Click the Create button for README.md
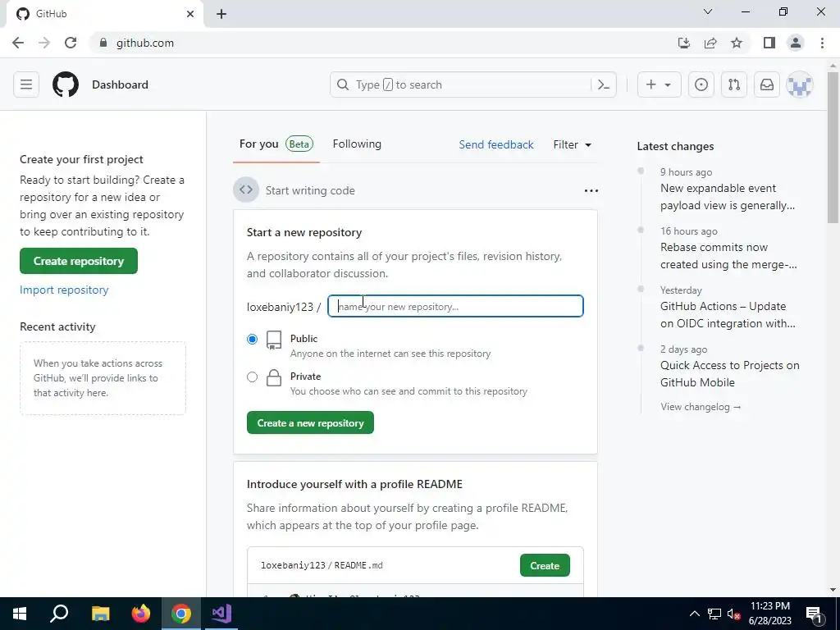The width and height of the screenshot is (840, 630). 545,566
